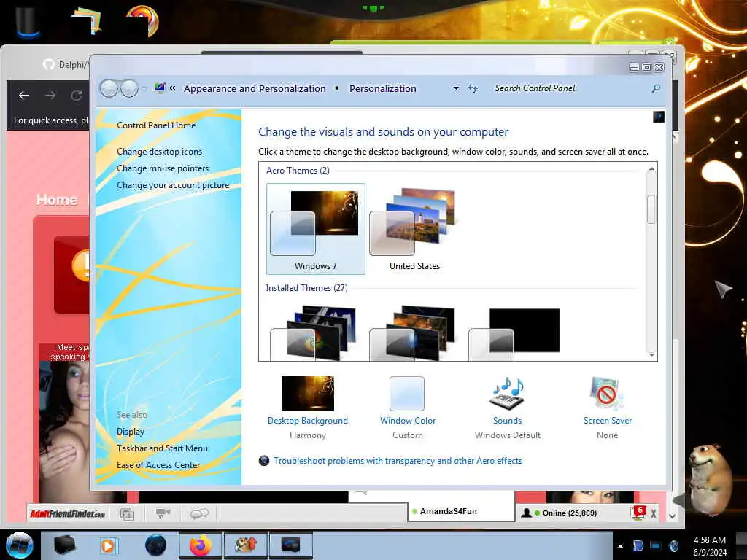747x560 pixels.
Task: Click the network tray icon
Action: point(656,545)
